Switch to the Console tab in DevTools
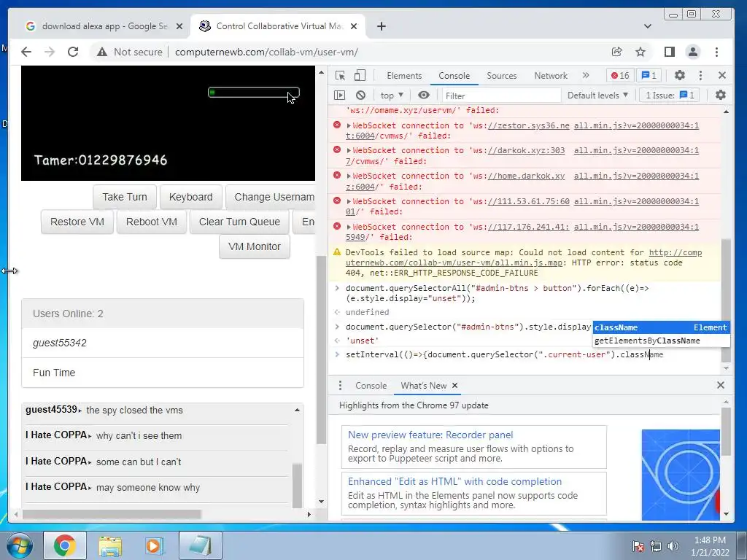The height and width of the screenshot is (560, 747). click(x=454, y=75)
